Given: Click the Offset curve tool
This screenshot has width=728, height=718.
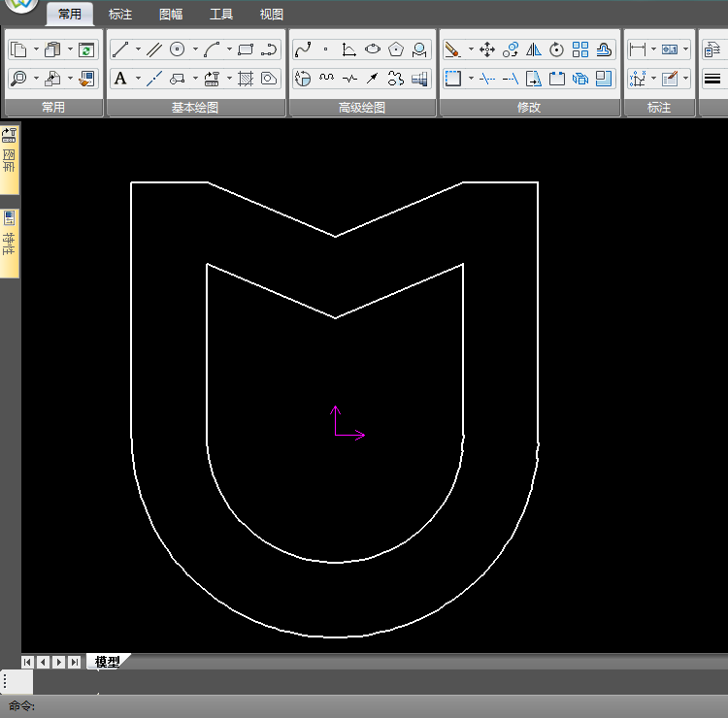Looking at the screenshot, I should [604, 49].
